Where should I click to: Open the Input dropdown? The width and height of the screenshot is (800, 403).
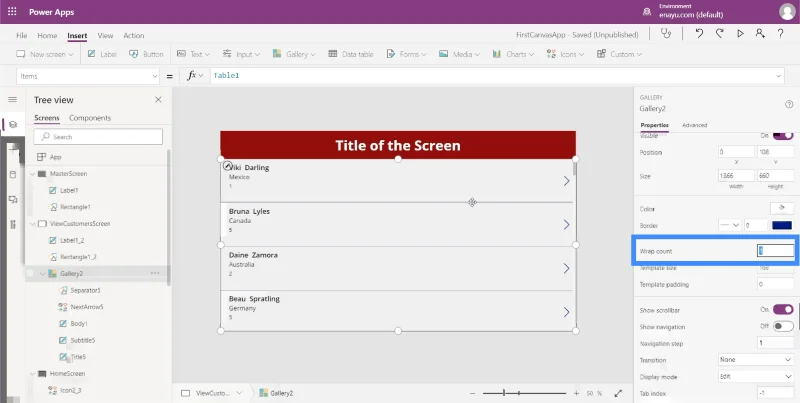click(x=241, y=54)
